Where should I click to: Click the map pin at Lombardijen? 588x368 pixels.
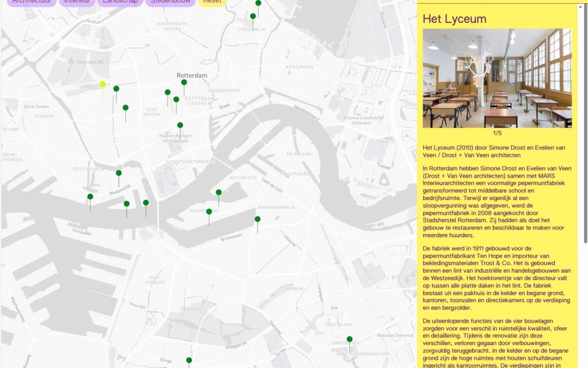pos(350,340)
